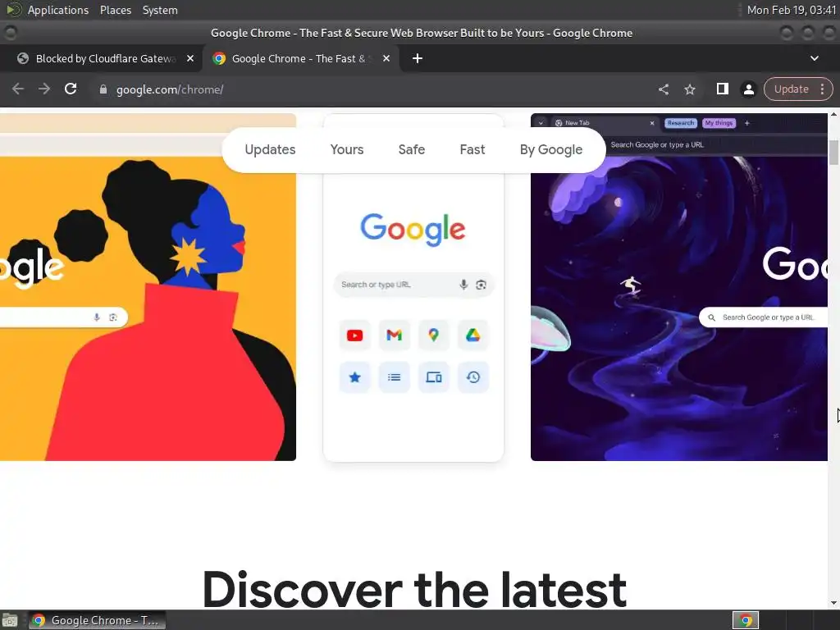The image size is (840, 630).
Task: Bookmark this tab with star icon
Action: point(690,89)
